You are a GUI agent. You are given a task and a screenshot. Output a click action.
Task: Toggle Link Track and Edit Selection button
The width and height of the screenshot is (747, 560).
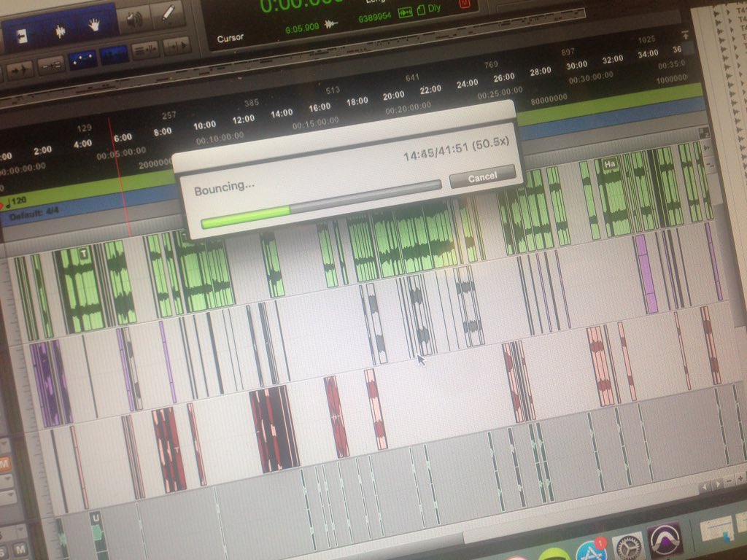(145, 50)
